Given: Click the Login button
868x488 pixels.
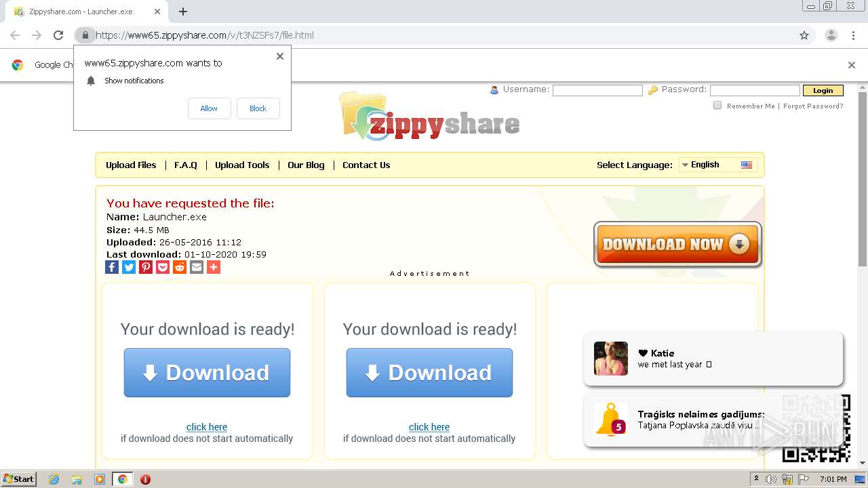Looking at the screenshot, I should 823,90.
